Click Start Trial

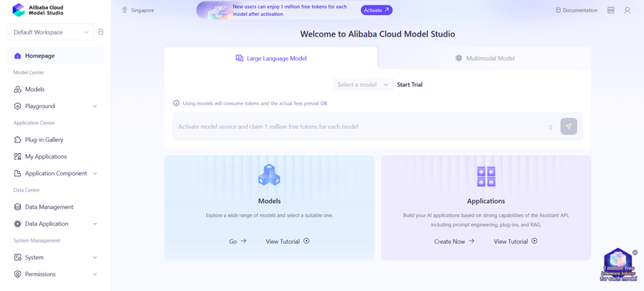click(x=409, y=84)
